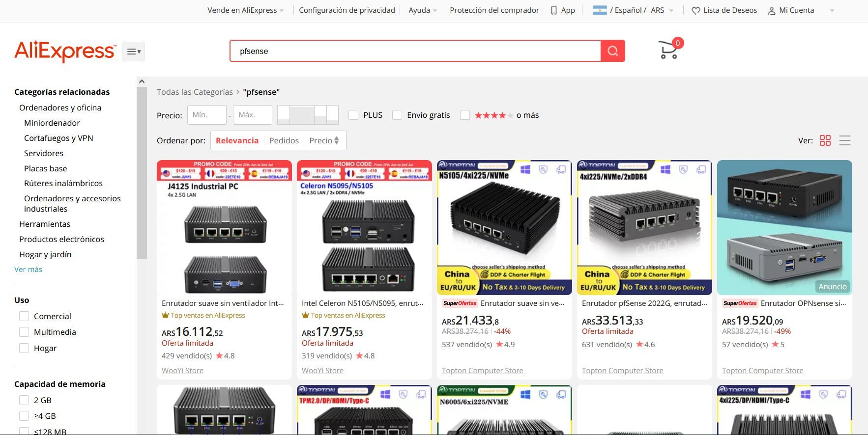
Task: Click the Máx. price field
Action: (253, 115)
